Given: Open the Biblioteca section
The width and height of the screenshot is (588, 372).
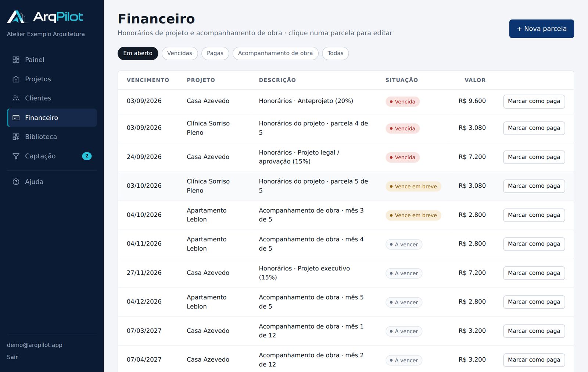Looking at the screenshot, I should (x=52, y=137).
